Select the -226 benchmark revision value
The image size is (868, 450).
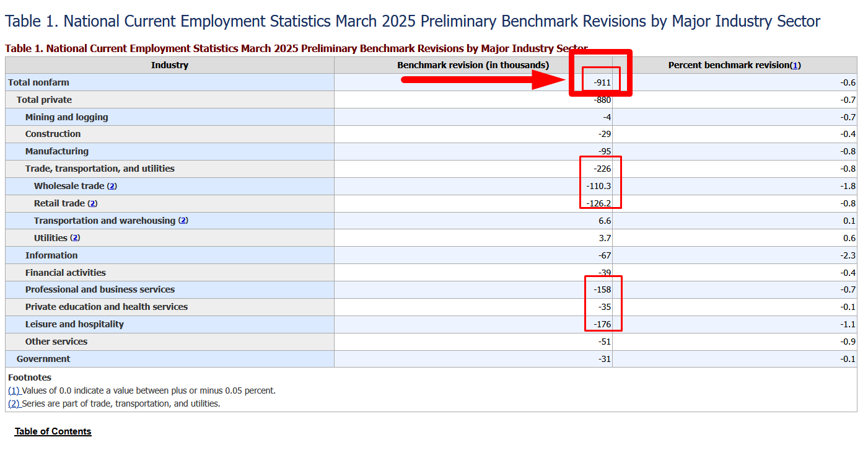pyautogui.click(x=602, y=169)
